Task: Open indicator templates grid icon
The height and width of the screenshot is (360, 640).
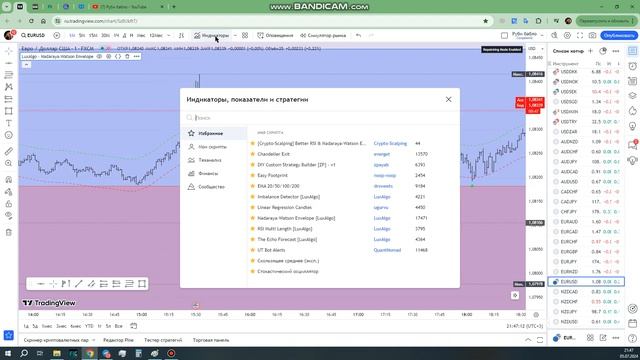Action: [x=245, y=36]
